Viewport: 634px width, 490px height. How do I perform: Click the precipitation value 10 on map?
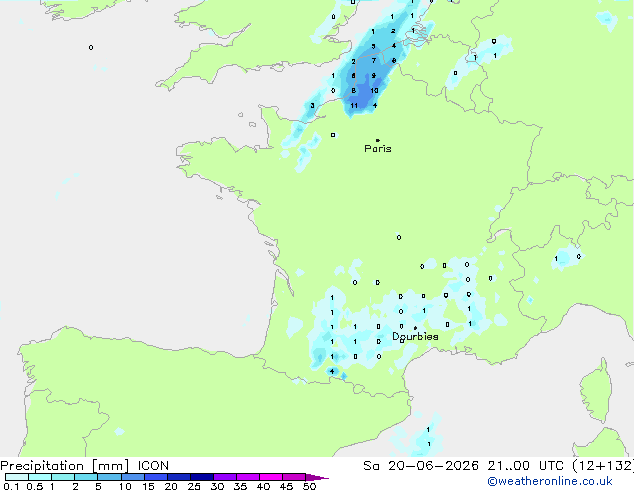(374, 91)
